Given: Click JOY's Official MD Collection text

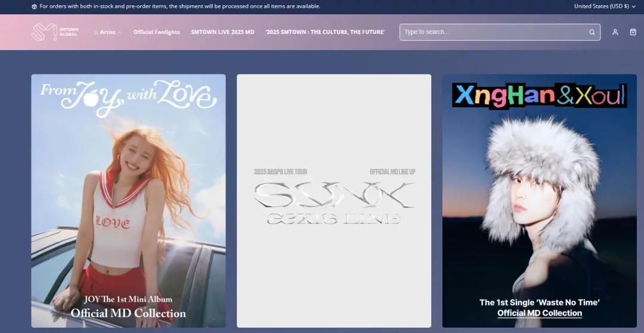Looking at the screenshot, I should point(128,313).
